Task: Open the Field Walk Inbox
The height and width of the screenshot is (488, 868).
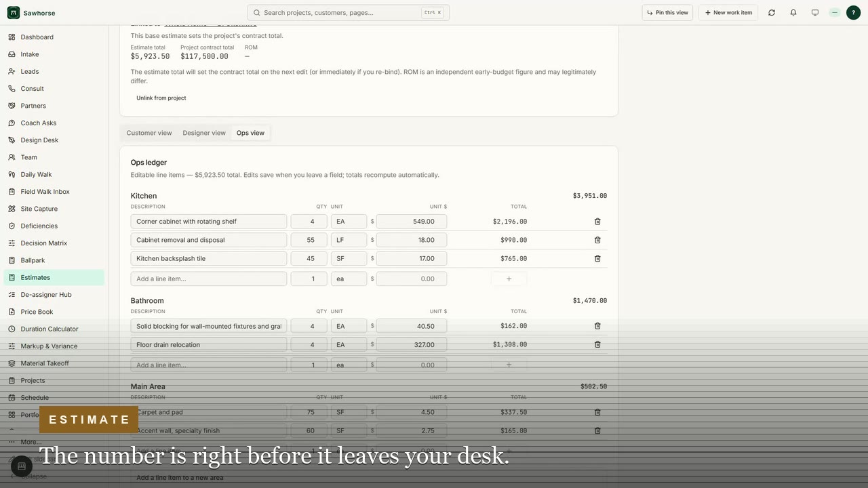Action: [x=54, y=192]
